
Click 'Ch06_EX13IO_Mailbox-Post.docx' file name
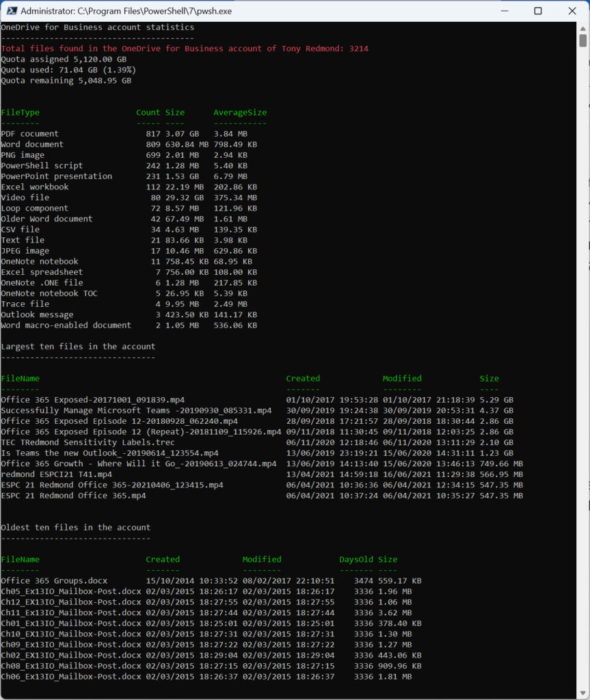71,677
